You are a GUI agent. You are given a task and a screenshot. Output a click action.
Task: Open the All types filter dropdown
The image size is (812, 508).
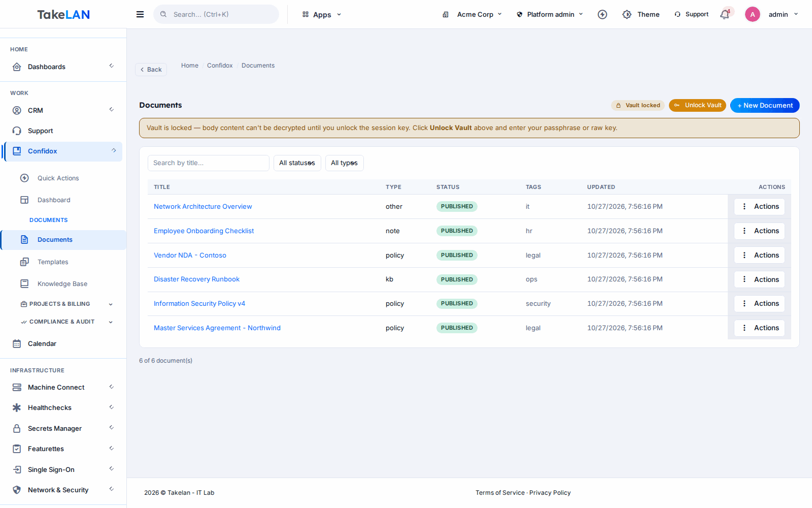pos(344,163)
